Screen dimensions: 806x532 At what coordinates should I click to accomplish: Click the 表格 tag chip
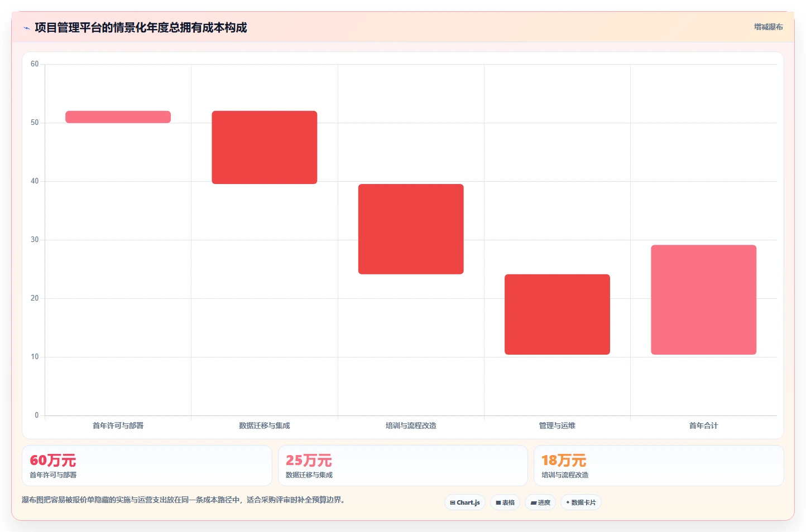[x=505, y=502]
